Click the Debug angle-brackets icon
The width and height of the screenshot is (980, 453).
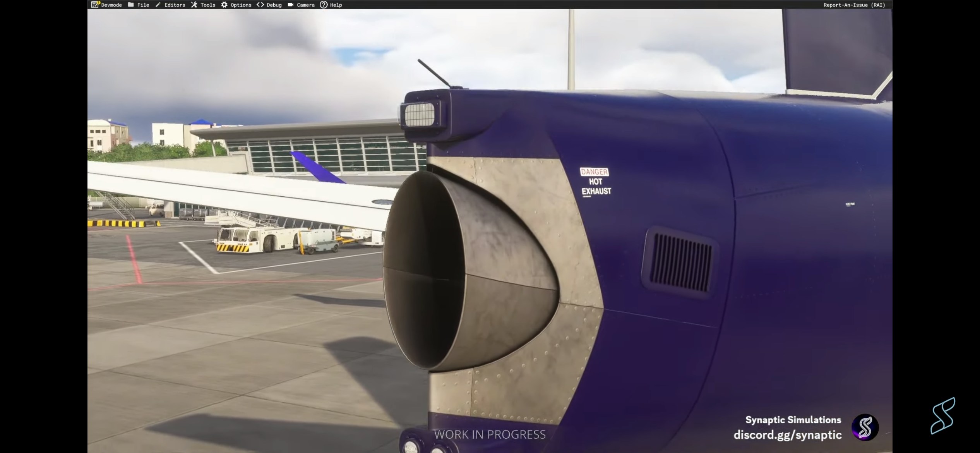coord(260,5)
